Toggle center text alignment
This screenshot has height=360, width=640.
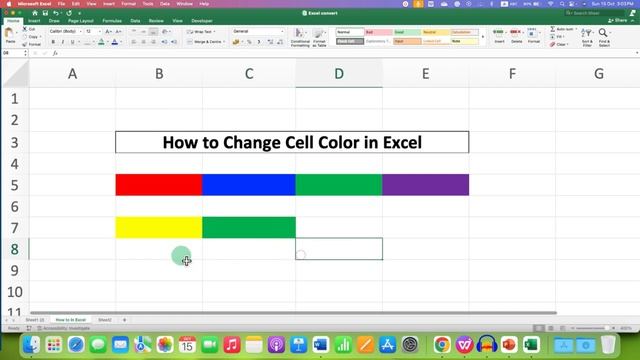click(144, 42)
